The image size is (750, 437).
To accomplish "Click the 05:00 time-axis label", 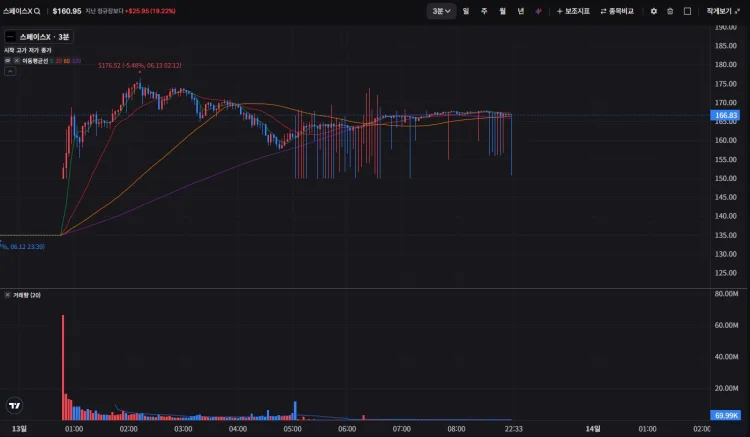I will click(x=292, y=429).
